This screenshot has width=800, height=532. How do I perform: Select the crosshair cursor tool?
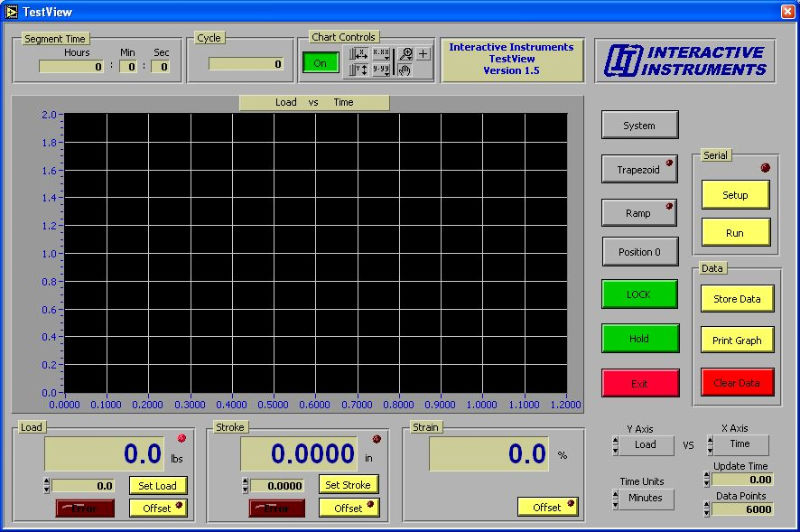[424, 54]
